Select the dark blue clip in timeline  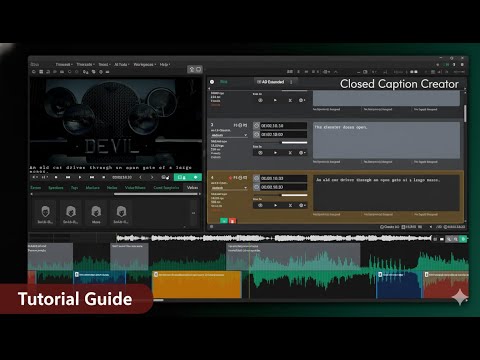pyautogui.click(x=399, y=284)
